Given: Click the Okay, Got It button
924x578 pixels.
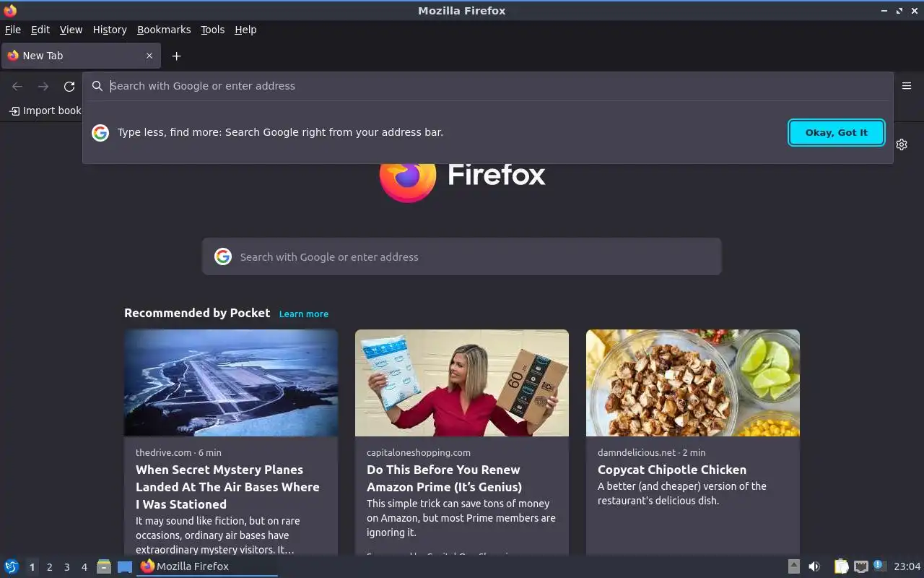Looking at the screenshot, I should click(837, 132).
